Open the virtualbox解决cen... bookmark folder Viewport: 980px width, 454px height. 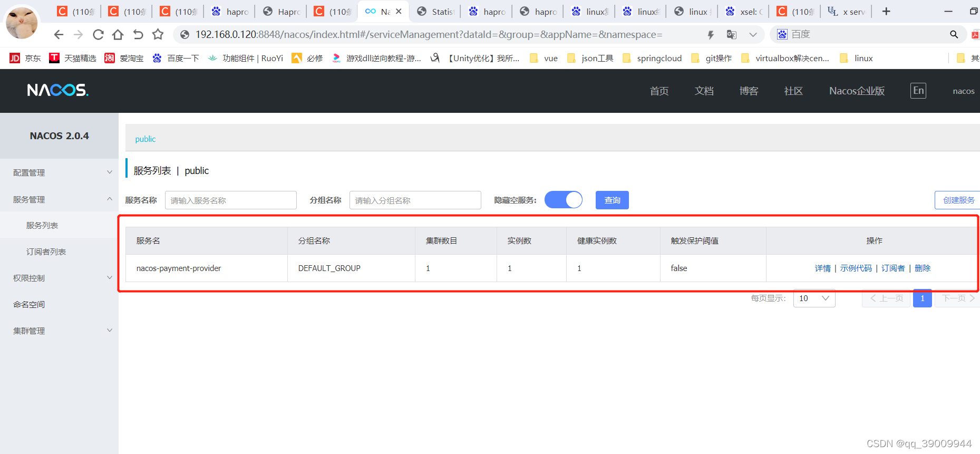click(785, 58)
